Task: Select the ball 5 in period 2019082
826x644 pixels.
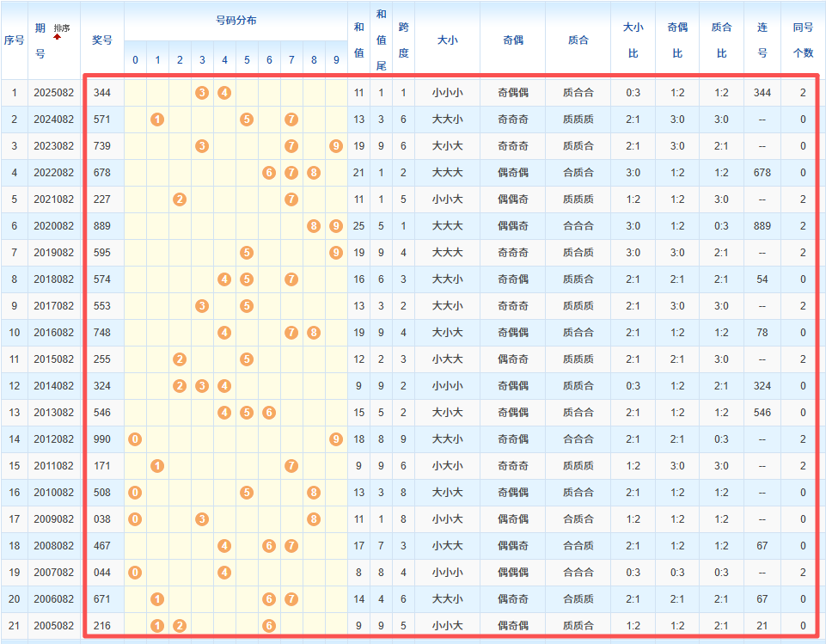Action: pos(246,252)
